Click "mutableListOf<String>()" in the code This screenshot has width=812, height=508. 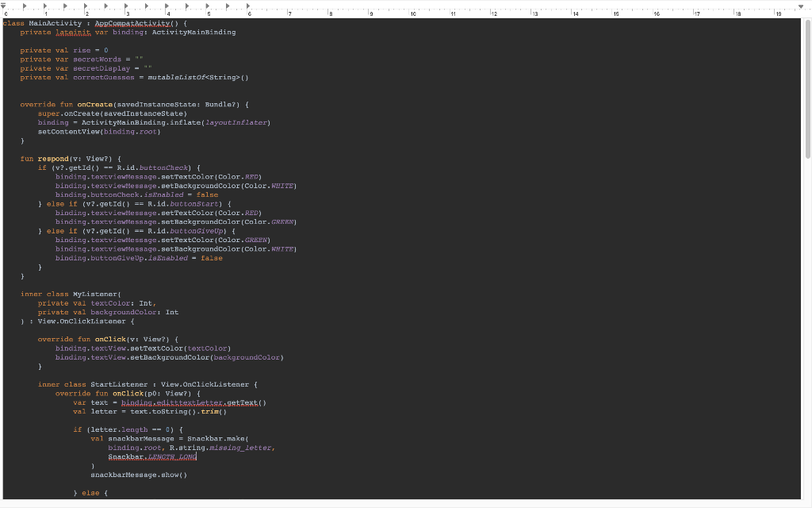click(x=197, y=78)
